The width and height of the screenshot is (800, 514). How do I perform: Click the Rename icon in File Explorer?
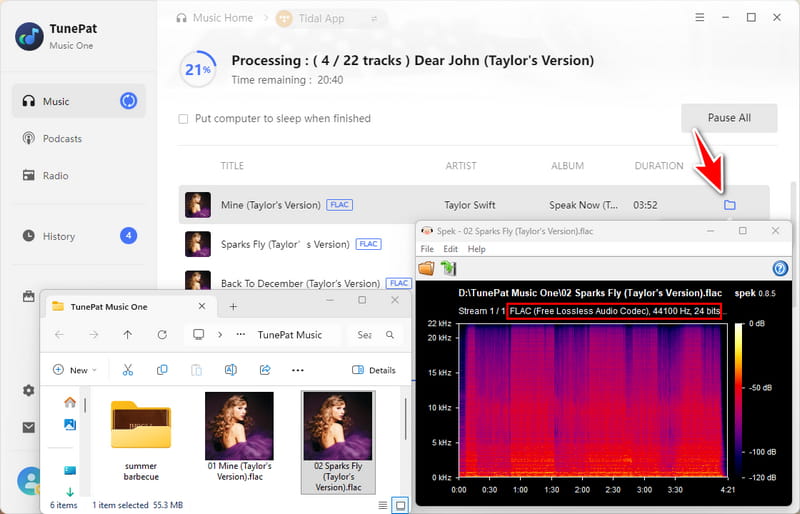231,370
